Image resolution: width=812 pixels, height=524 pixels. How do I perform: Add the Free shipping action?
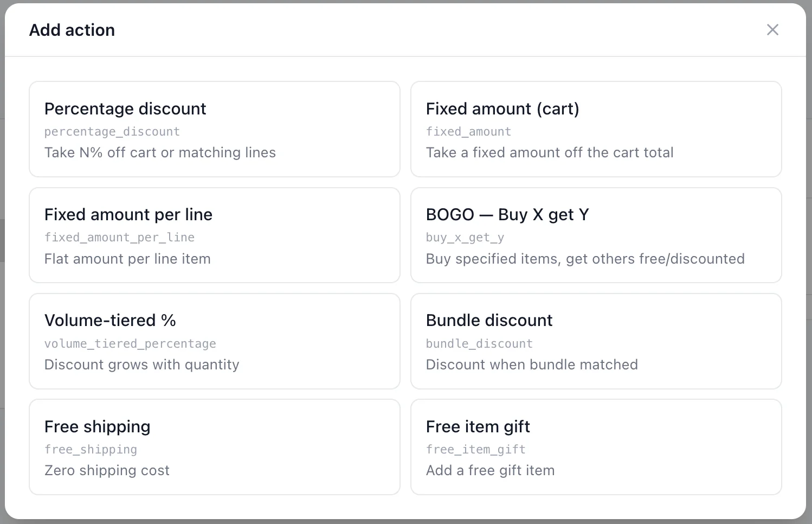coord(214,447)
